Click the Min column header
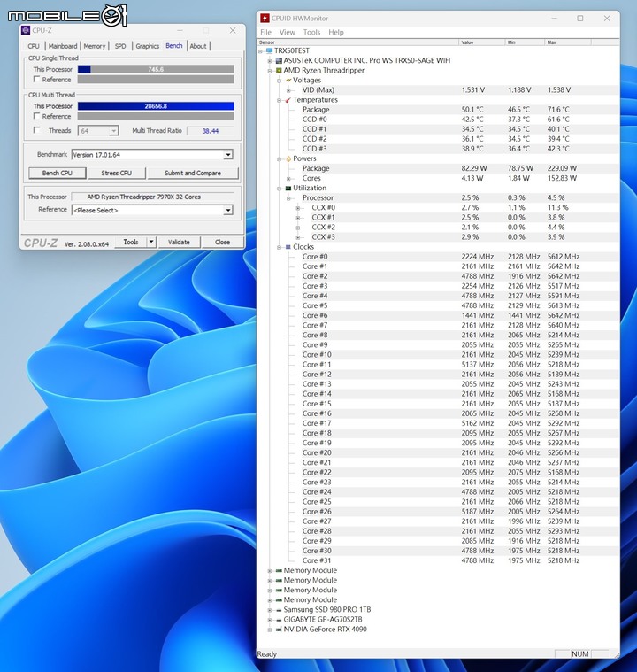The width and height of the screenshot is (637, 672). [x=526, y=42]
